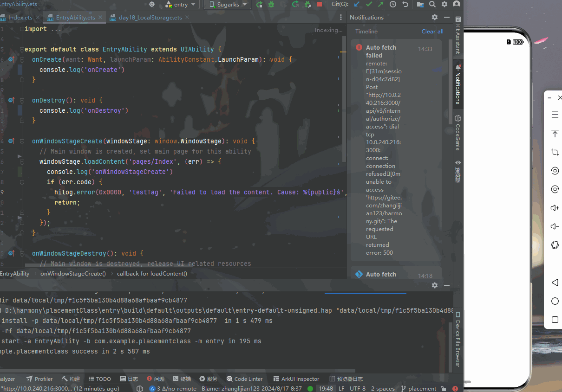Open the 问题 problems tool window
562x392 pixels.
156,379
